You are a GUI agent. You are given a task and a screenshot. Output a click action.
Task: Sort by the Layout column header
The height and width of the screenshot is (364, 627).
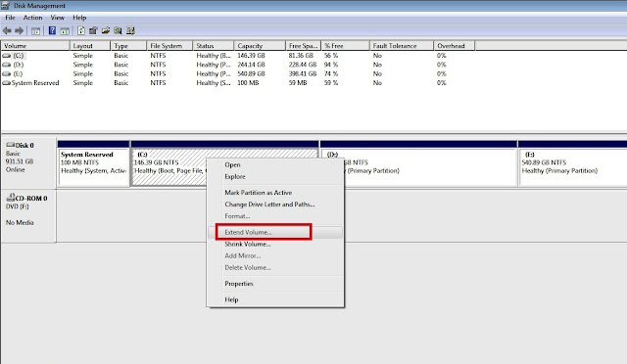click(x=90, y=46)
